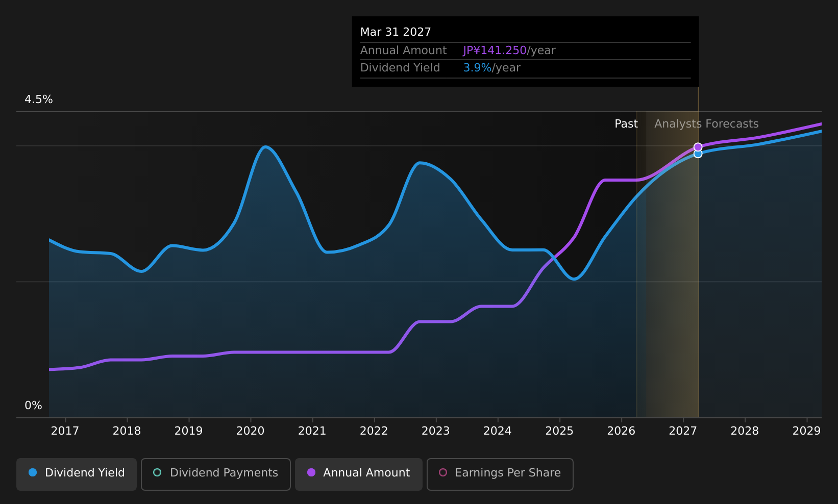
Task: Click the 2017 x-axis label
Action: [65, 431]
